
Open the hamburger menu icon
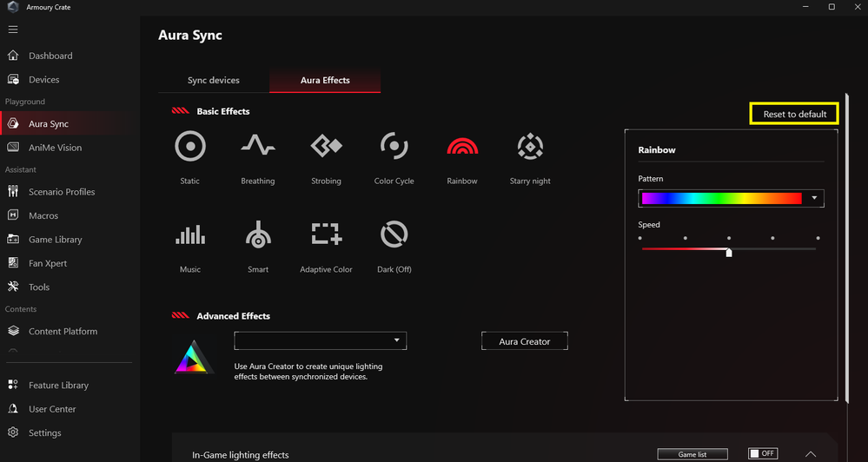[x=13, y=30]
